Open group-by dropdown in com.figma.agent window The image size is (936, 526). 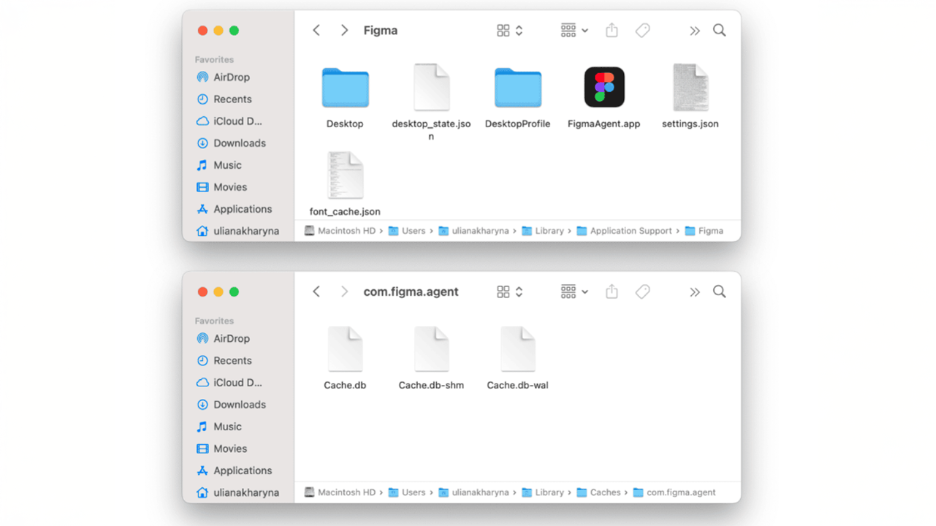pyautogui.click(x=574, y=292)
